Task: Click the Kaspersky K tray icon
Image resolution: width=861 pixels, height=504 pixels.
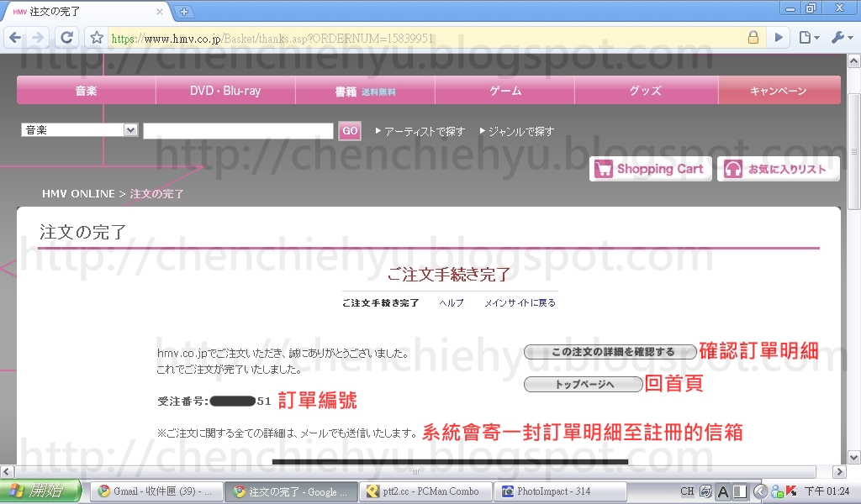Action: click(791, 491)
